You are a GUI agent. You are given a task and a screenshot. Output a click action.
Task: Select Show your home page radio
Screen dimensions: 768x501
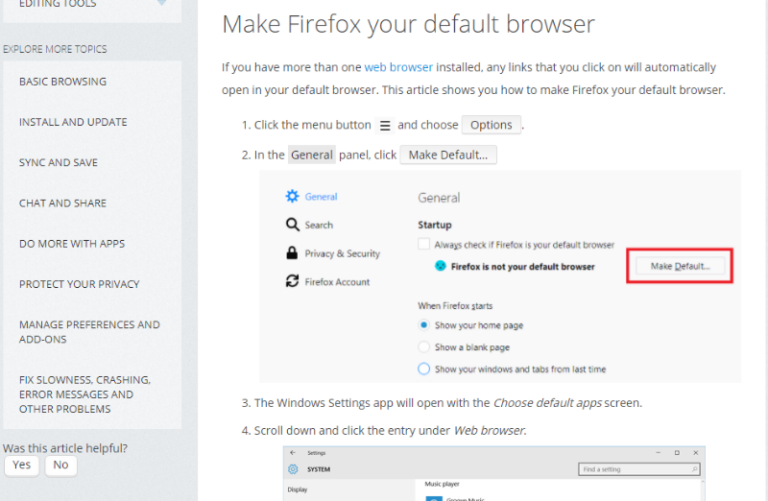tap(424, 325)
